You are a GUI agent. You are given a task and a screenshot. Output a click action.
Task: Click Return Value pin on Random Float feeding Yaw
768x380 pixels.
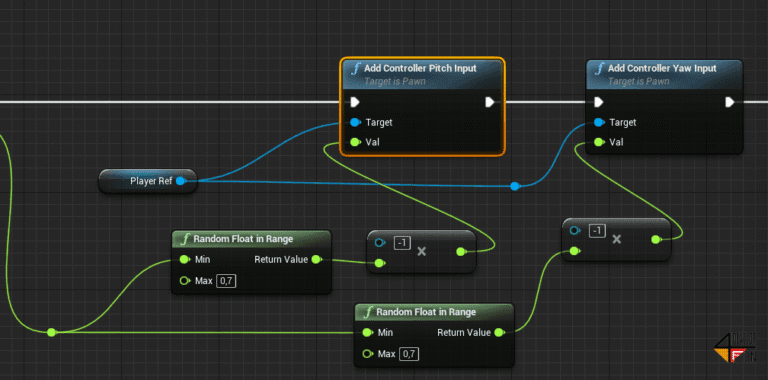click(500, 332)
